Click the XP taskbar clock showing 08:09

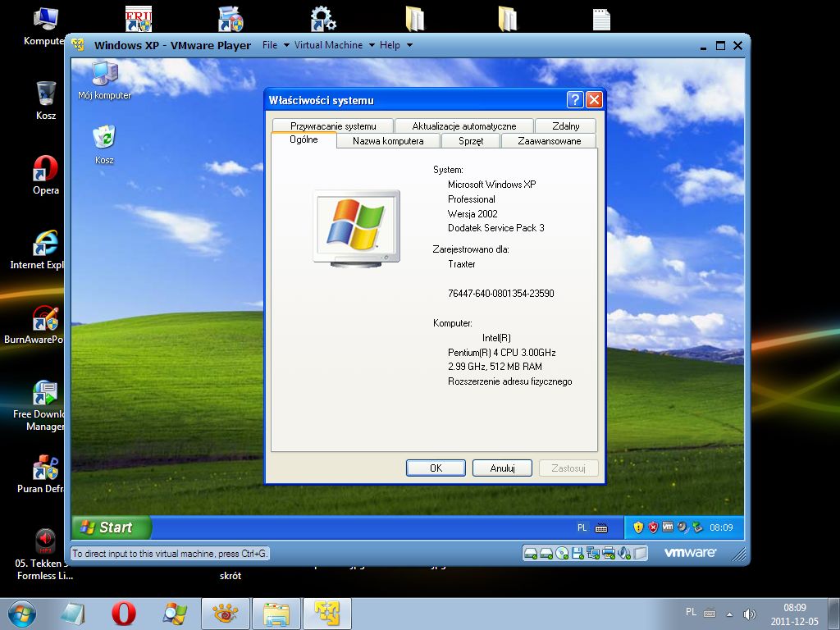point(721,527)
